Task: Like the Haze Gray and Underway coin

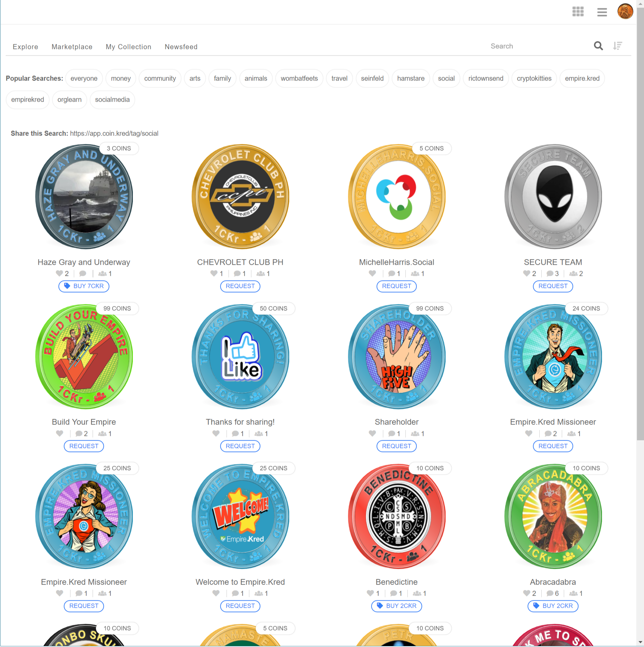Action: (59, 273)
